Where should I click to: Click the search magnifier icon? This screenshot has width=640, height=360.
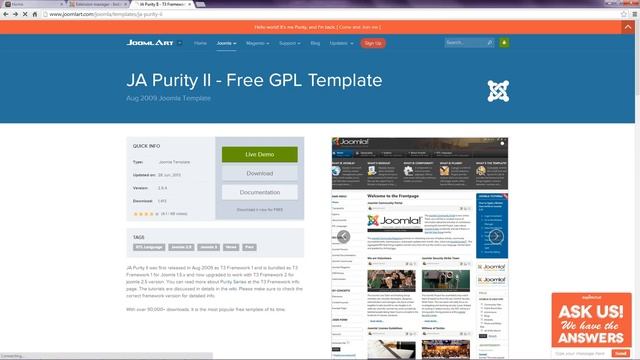pyautogui.click(x=490, y=42)
